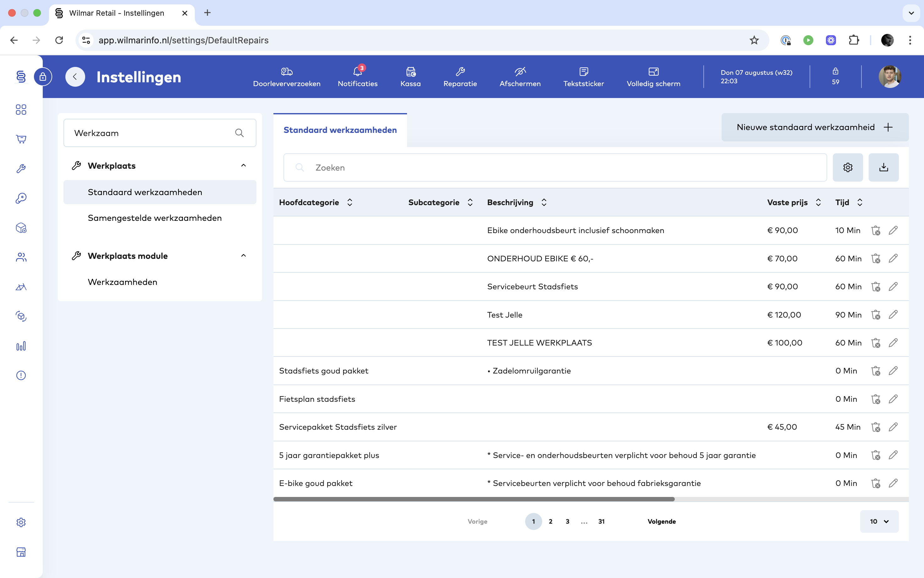The height and width of the screenshot is (578, 924).
Task: Open the Notificaties bell
Action: (x=358, y=77)
